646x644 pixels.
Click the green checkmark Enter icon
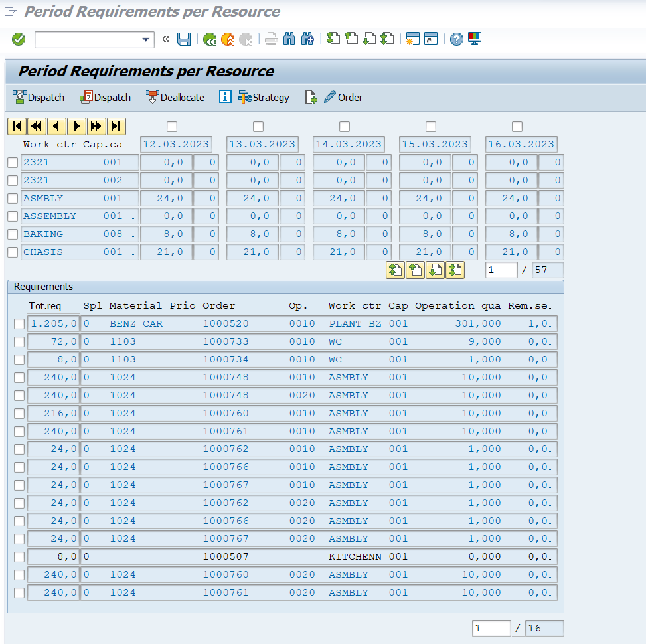[19, 40]
